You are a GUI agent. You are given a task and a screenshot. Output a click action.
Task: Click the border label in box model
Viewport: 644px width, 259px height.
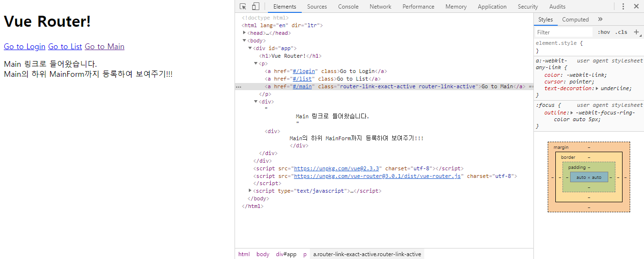[568, 157]
